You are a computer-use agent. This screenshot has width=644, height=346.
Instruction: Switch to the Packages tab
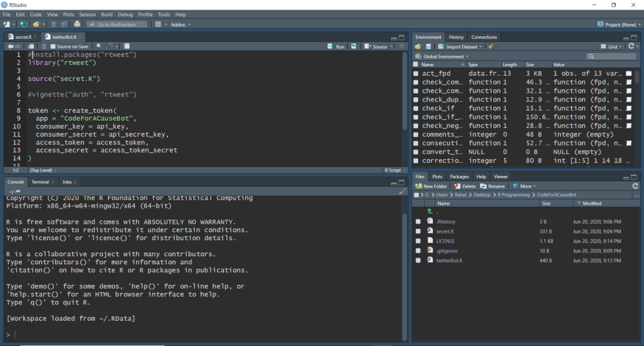459,177
